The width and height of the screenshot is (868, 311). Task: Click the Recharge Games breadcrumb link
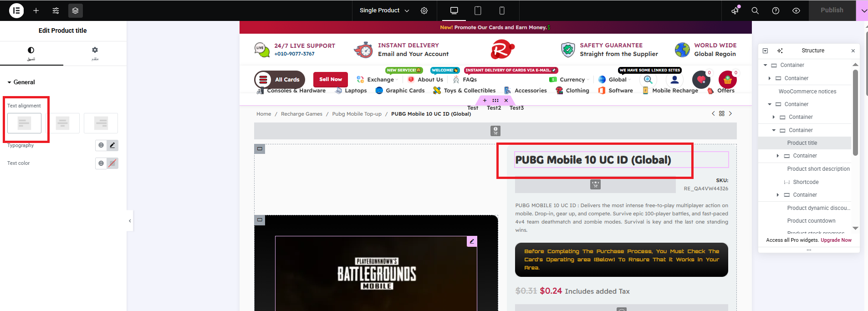[x=301, y=114]
